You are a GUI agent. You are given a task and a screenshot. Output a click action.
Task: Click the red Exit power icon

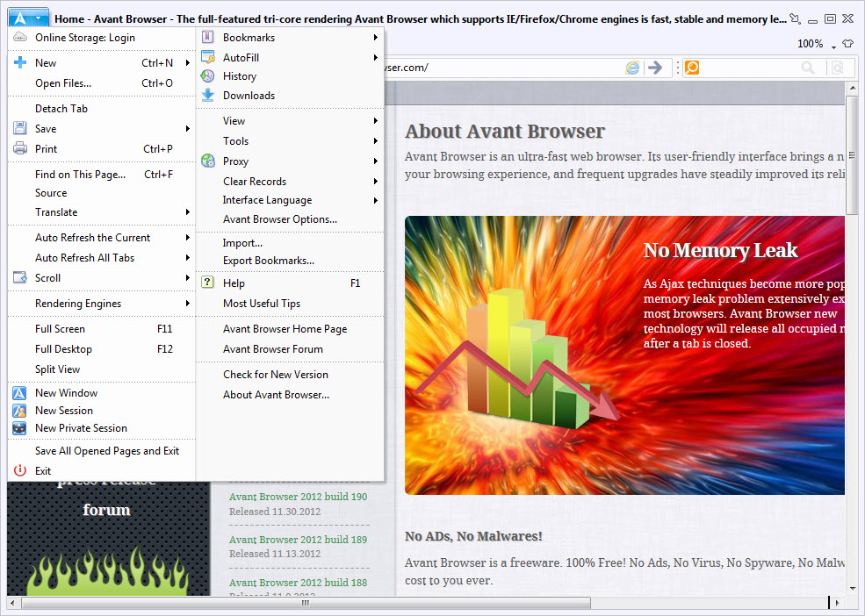coord(20,470)
